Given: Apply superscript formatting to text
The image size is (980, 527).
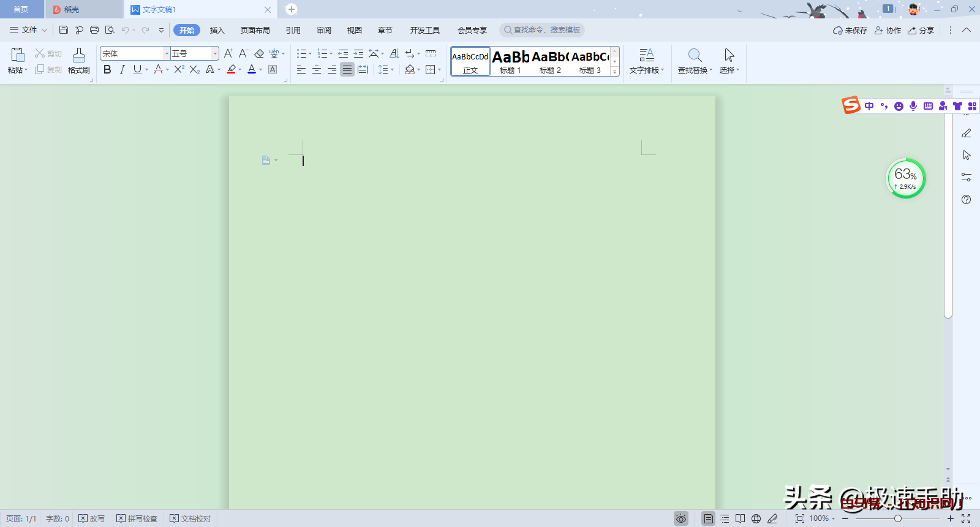Looking at the screenshot, I should [x=179, y=70].
